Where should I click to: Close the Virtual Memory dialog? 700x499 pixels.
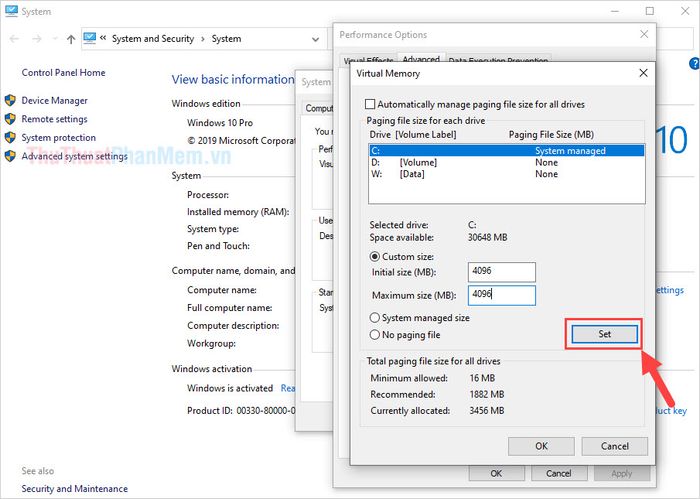click(x=643, y=73)
